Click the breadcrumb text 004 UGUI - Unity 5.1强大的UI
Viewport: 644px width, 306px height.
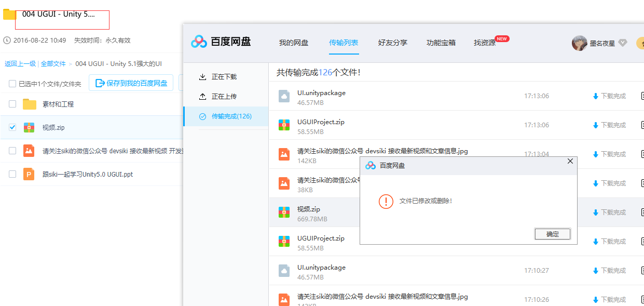tap(118, 63)
